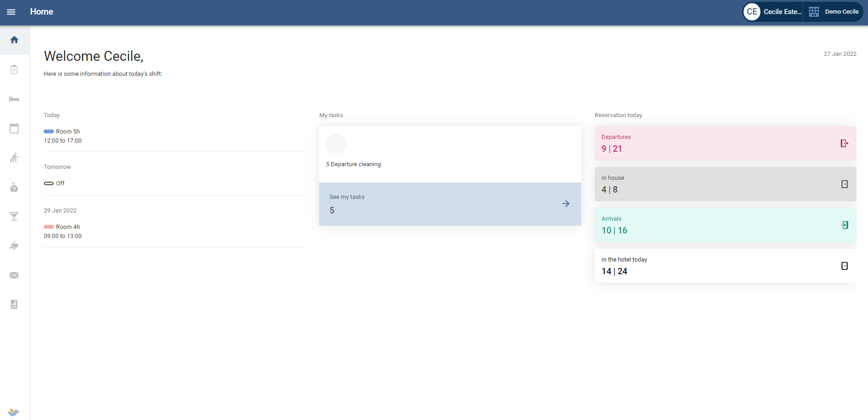Click the See my tasks card
The image size is (868, 420).
tap(449, 204)
